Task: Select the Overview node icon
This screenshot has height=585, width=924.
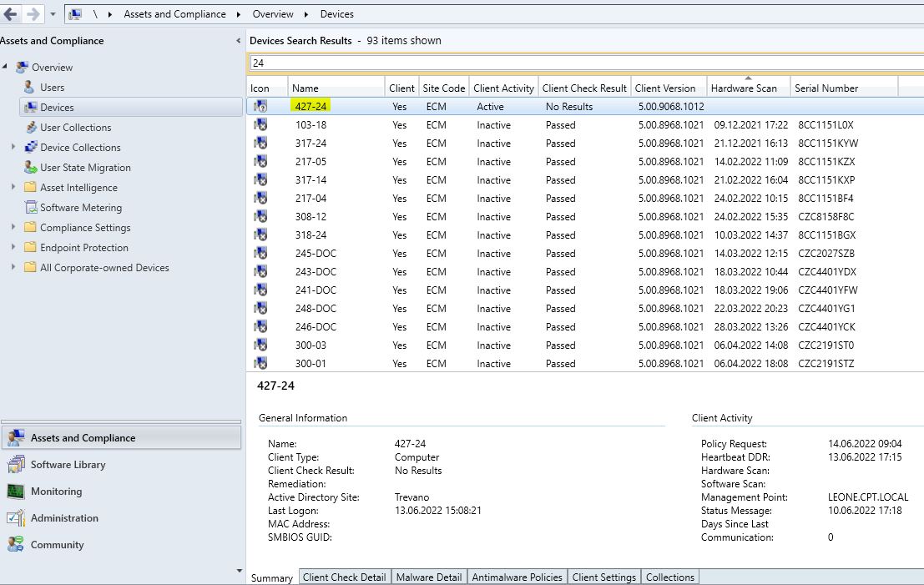Action: pos(22,67)
